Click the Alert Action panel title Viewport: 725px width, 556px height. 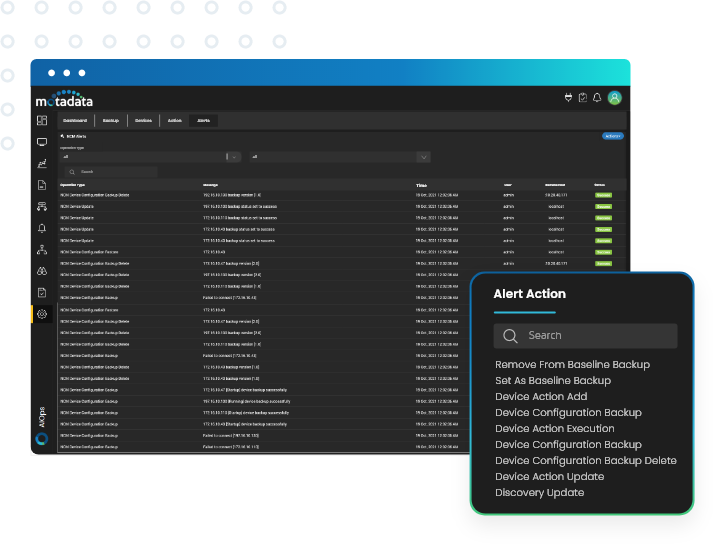tap(529, 294)
